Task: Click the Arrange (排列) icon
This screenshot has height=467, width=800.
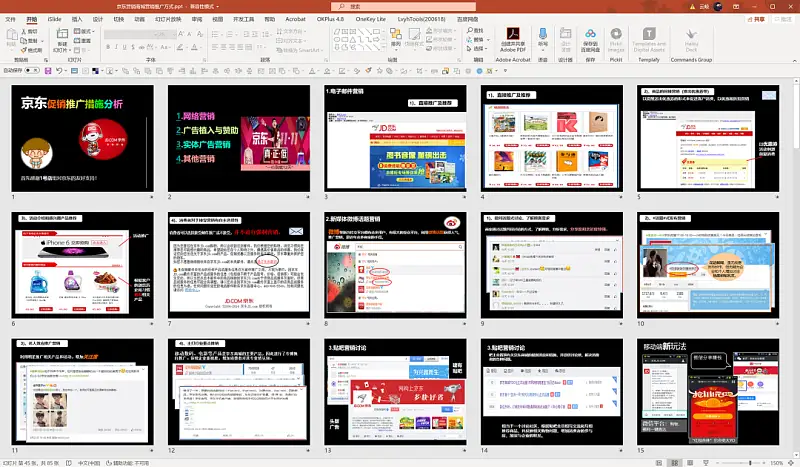Action: point(396,35)
